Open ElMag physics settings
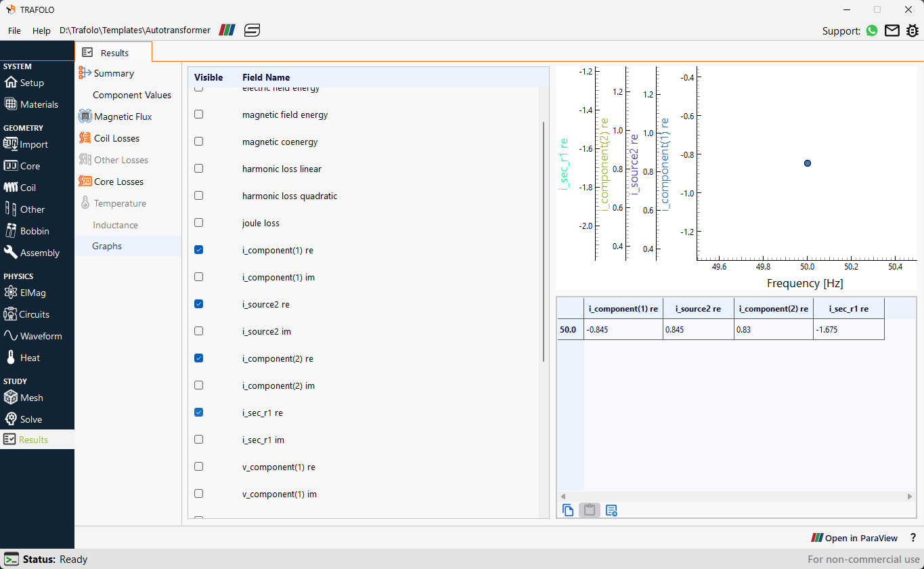The width and height of the screenshot is (924, 569). (25, 293)
